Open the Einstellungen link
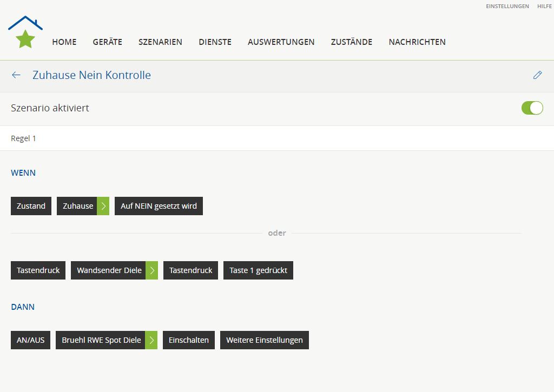 pos(507,6)
